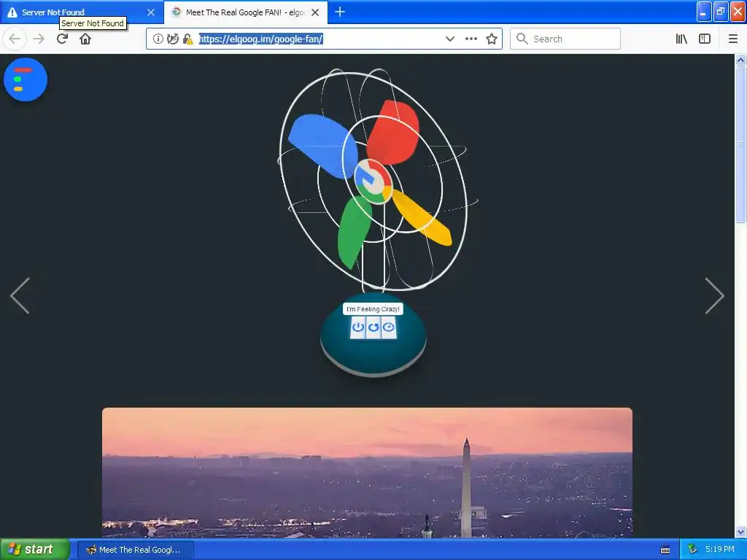Minimize the Firefox window
The height and width of the screenshot is (560, 747).
(704, 12)
